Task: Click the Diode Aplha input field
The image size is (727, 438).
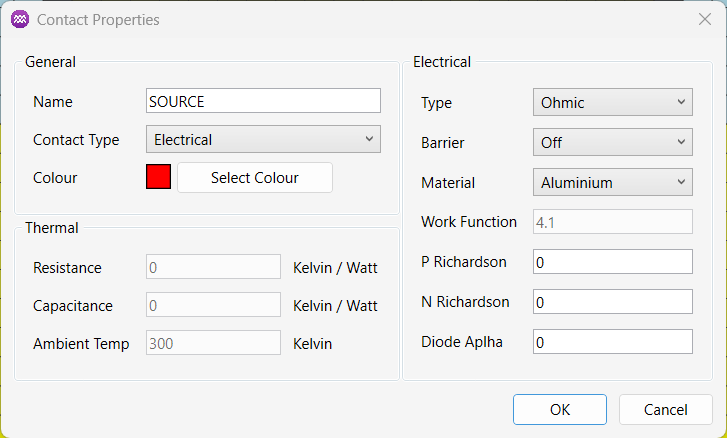Action: click(612, 342)
